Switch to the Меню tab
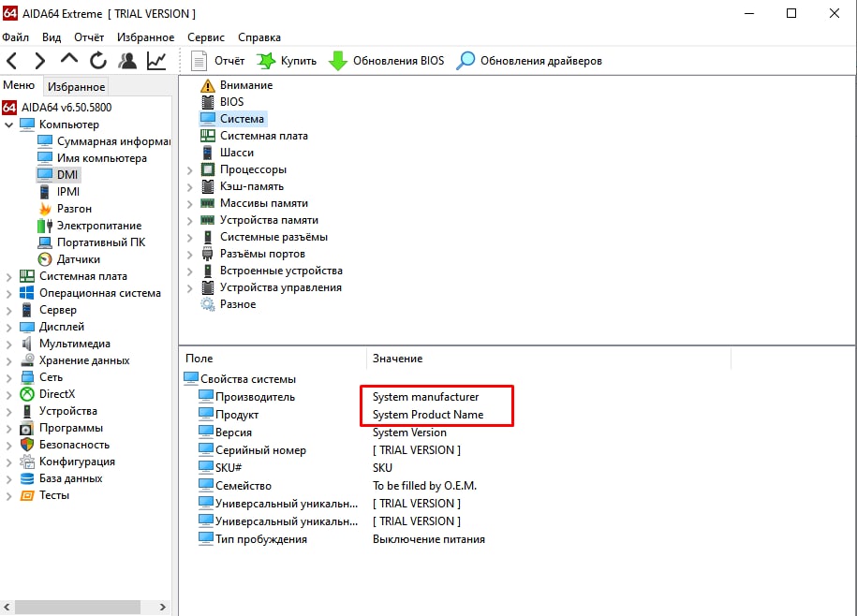Screen dimensions: 857x616 (19, 85)
